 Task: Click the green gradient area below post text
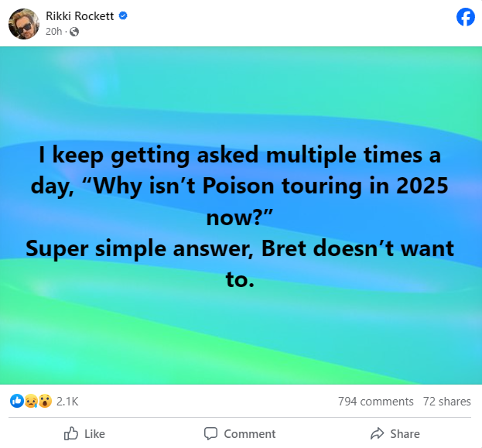click(241, 340)
